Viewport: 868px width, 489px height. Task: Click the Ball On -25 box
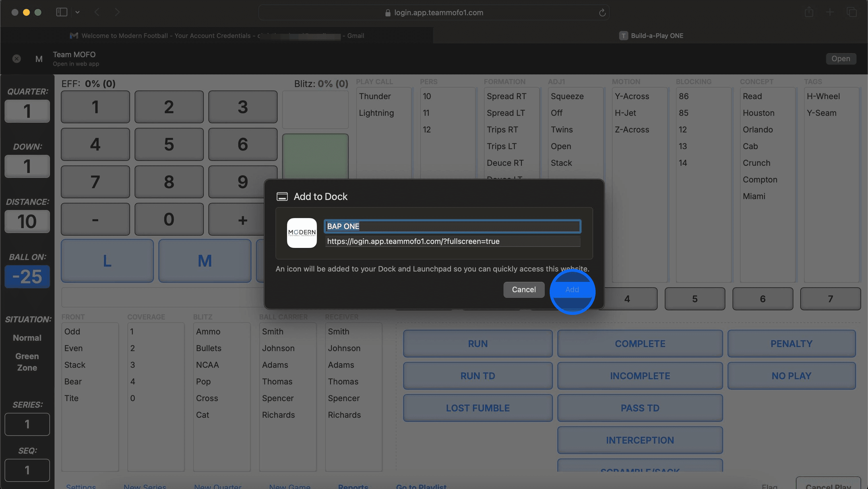pyautogui.click(x=27, y=277)
